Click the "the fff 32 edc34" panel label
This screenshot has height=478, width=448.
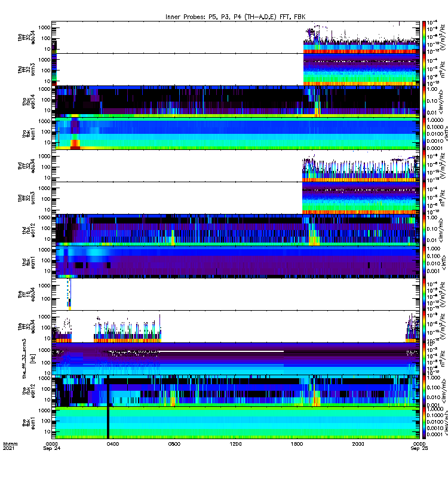click(x=26, y=327)
